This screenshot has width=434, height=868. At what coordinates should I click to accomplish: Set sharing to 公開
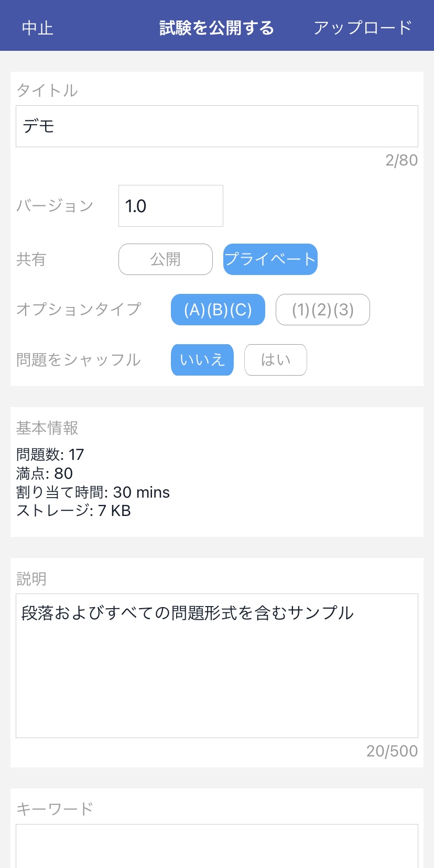pos(166,259)
